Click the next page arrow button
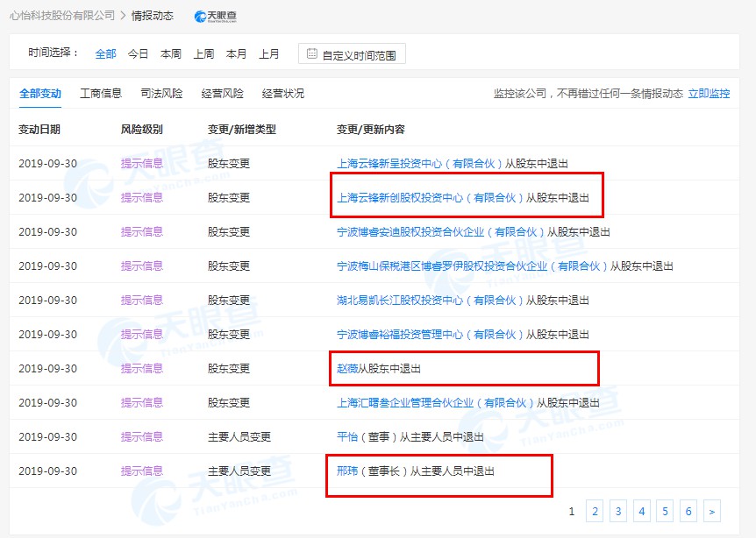The width and height of the screenshot is (756, 538). click(712, 511)
